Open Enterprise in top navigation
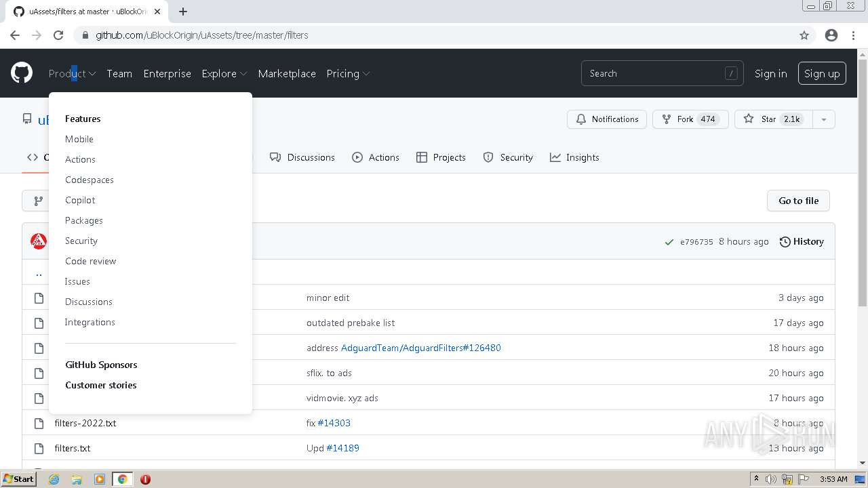 click(167, 73)
